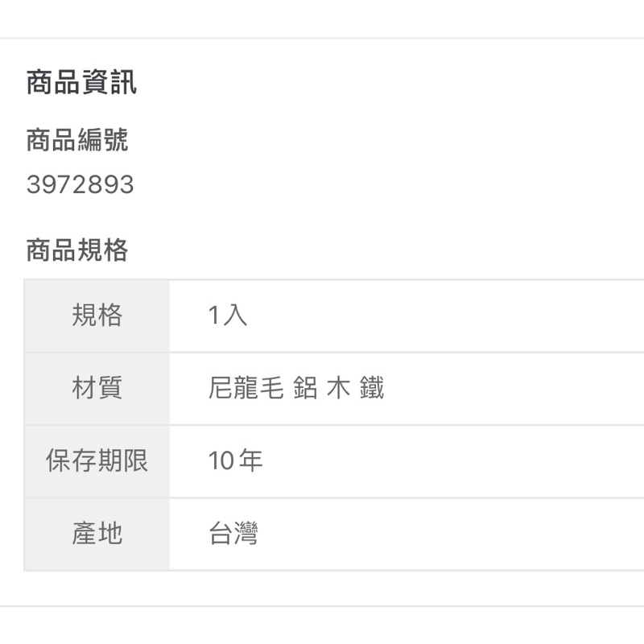Screen dimensions: 644x644
Task: Click the 產地 header cell
Action: (97, 534)
